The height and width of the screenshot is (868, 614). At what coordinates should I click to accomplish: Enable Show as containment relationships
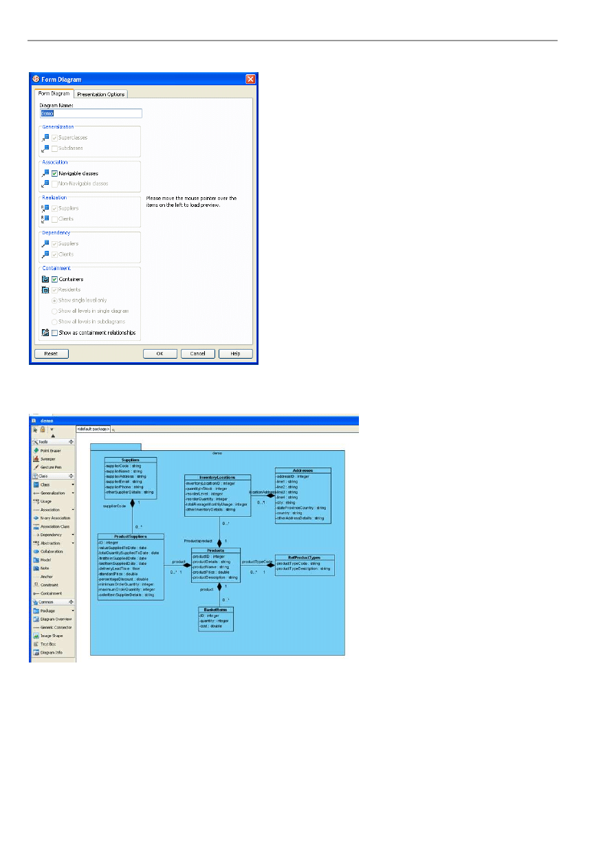click(54, 333)
